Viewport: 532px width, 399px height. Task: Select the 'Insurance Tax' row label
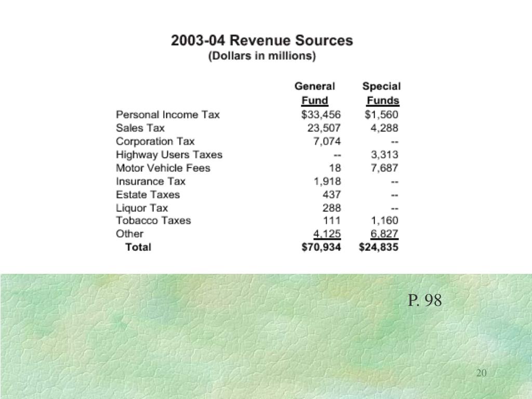[x=150, y=181]
